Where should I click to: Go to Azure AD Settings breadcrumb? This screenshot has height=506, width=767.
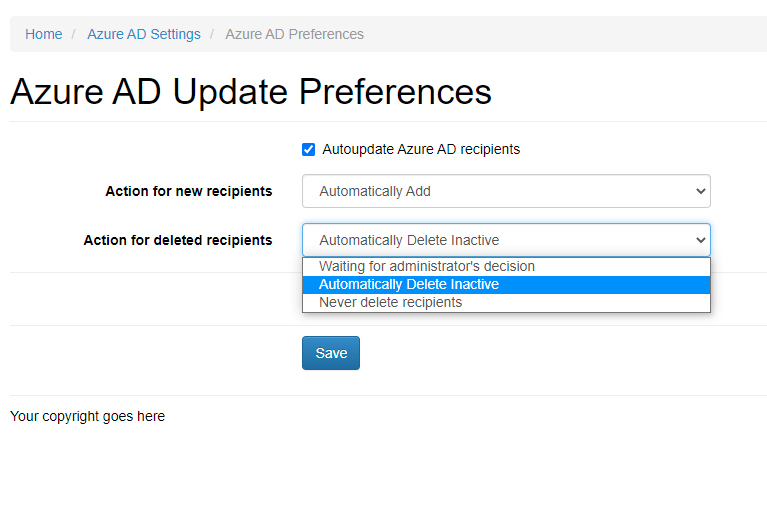143,34
